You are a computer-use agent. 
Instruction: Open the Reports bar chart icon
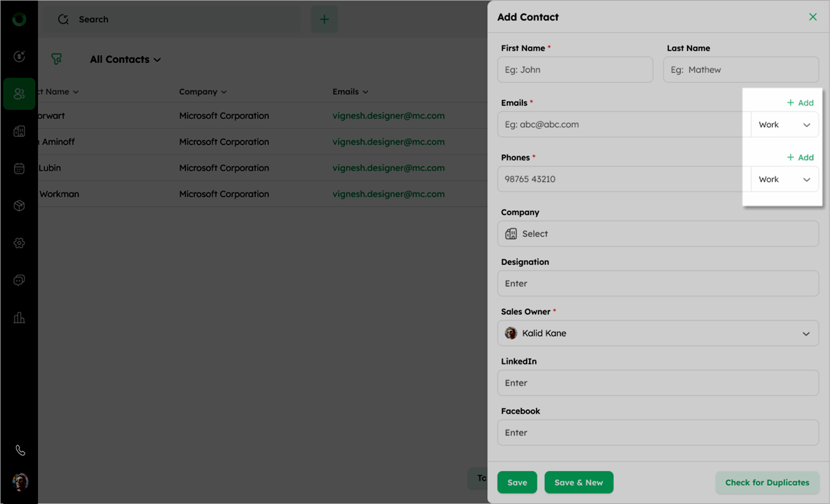click(x=19, y=317)
